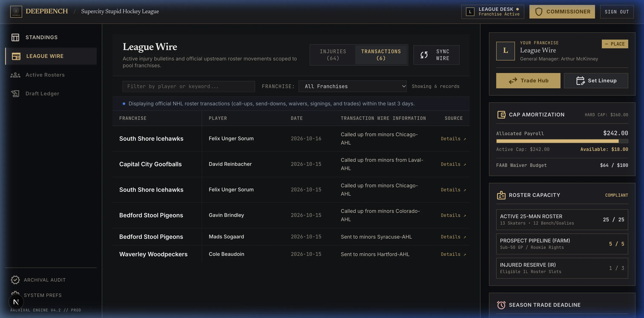This screenshot has width=644, height=318.
Task: Click the Supercity Stupid Hockey League breadcrumb
Action: [120, 11]
